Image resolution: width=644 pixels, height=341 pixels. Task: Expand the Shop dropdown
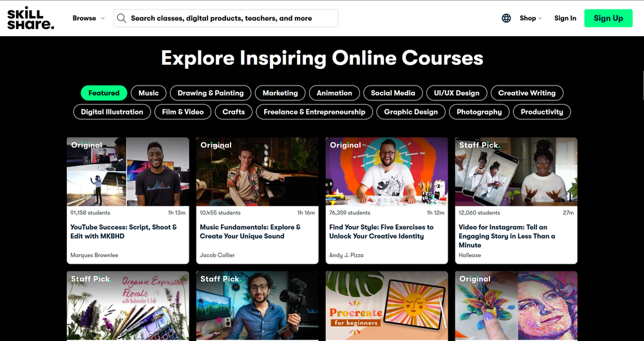pos(531,18)
